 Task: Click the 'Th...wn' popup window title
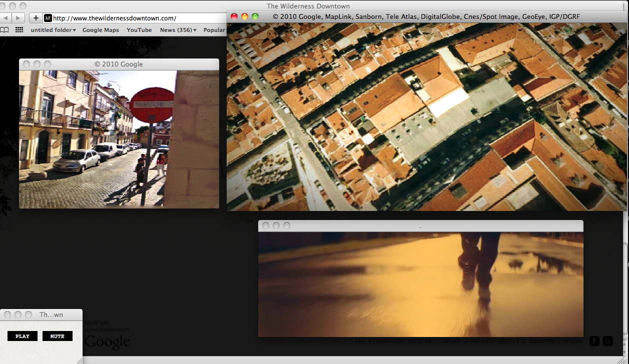(x=52, y=314)
